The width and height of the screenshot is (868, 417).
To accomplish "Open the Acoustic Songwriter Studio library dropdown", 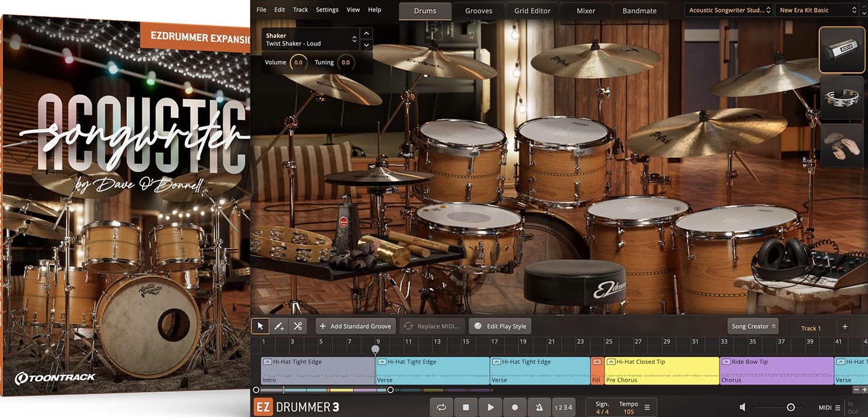I will point(729,10).
